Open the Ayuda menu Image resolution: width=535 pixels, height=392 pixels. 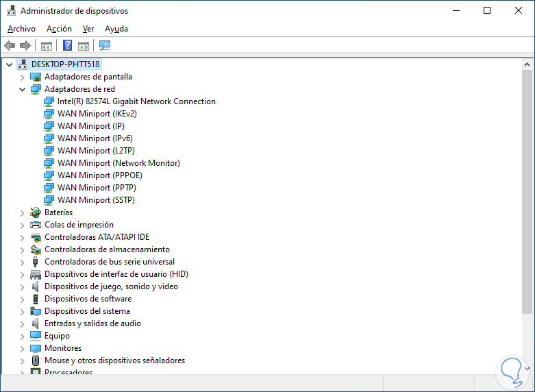(x=116, y=29)
